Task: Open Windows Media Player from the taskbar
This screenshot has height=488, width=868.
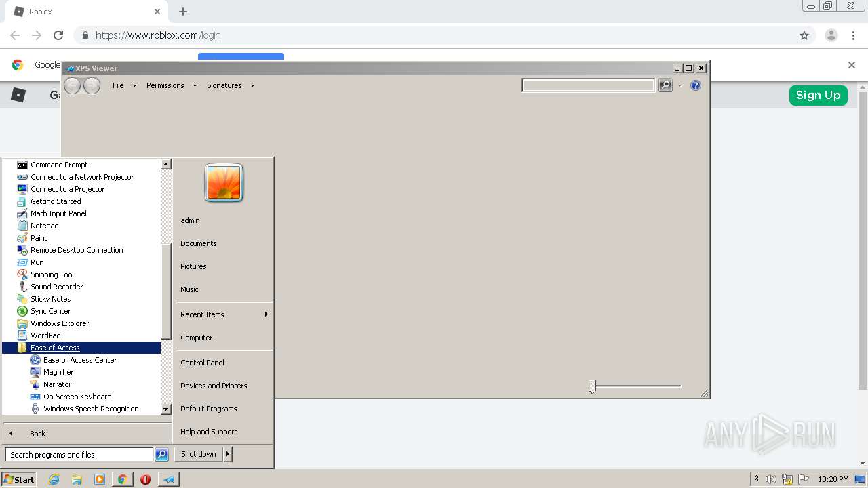Action: point(100,479)
